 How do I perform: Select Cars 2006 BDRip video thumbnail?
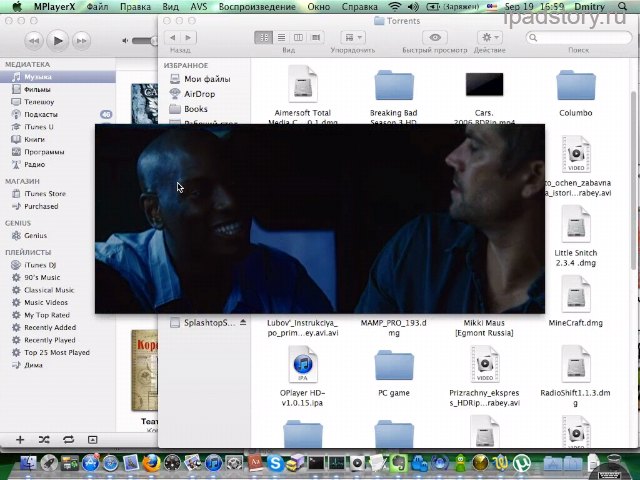[484, 84]
